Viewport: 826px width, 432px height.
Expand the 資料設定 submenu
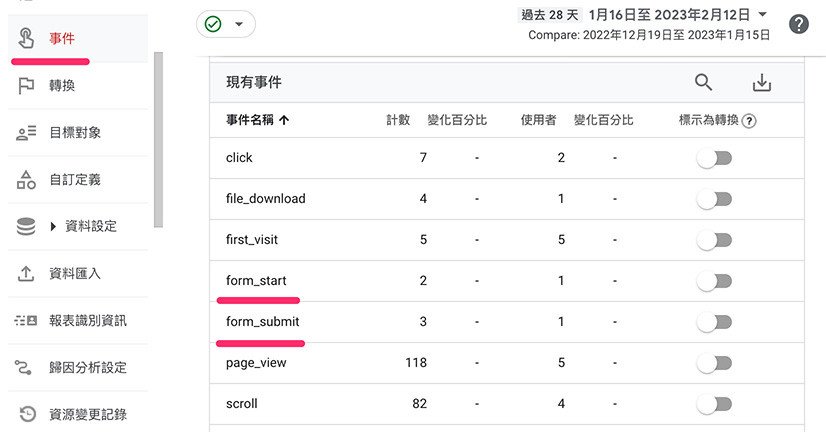54,227
